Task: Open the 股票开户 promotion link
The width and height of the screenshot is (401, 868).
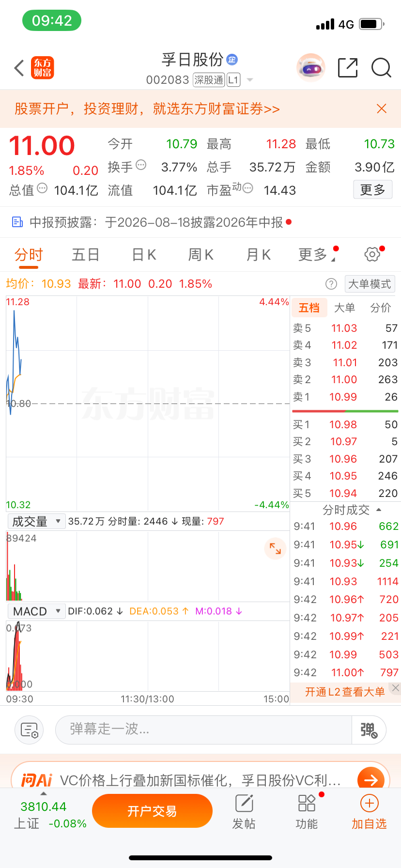Action: [147, 108]
